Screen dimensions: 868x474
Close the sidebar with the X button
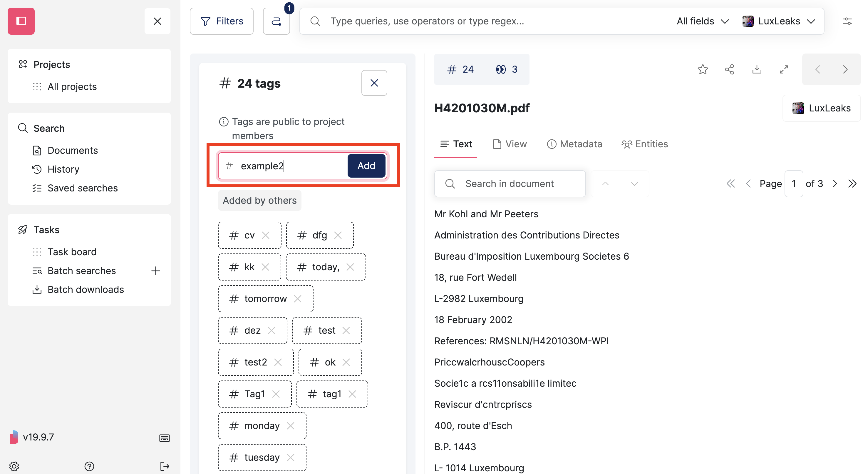pyautogui.click(x=157, y=21)
